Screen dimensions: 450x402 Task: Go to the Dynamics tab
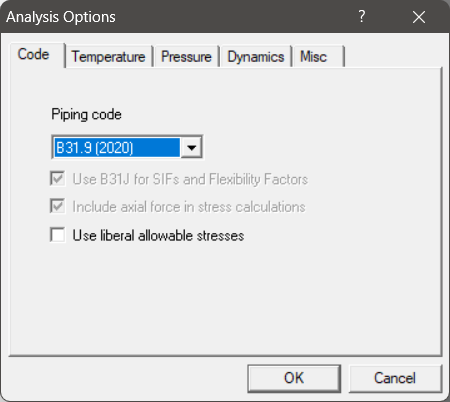(x=256, y=57)
